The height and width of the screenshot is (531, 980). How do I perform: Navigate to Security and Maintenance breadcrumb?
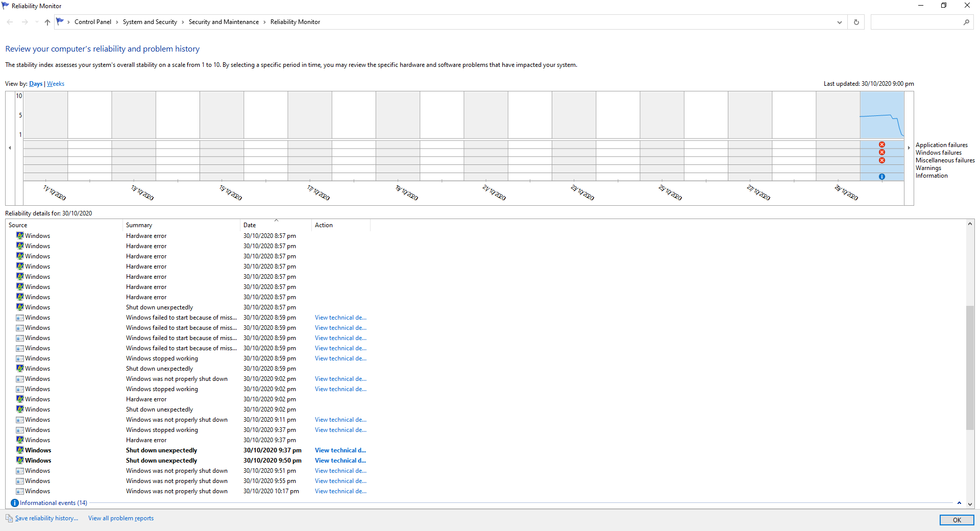click(224, 22)
